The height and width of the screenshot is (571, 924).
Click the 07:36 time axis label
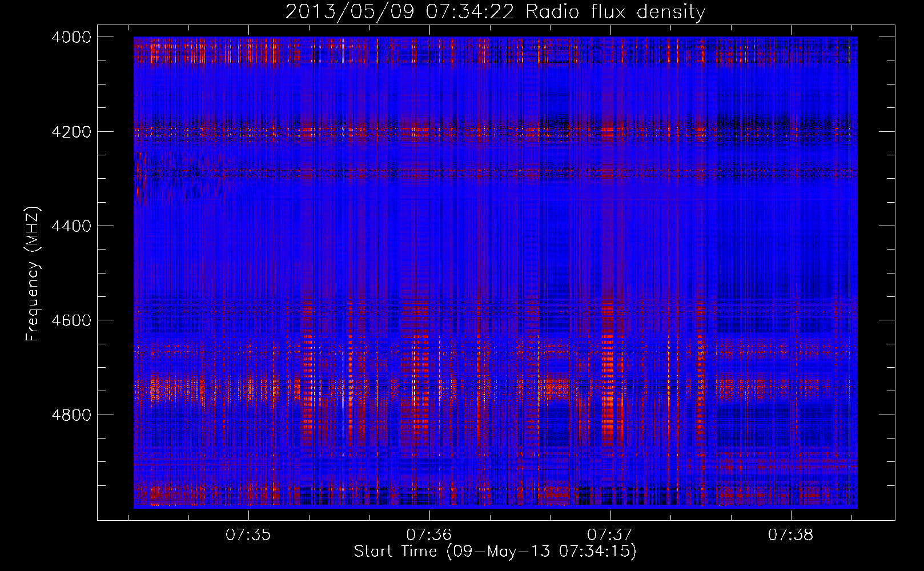click(x=429, y=535)
